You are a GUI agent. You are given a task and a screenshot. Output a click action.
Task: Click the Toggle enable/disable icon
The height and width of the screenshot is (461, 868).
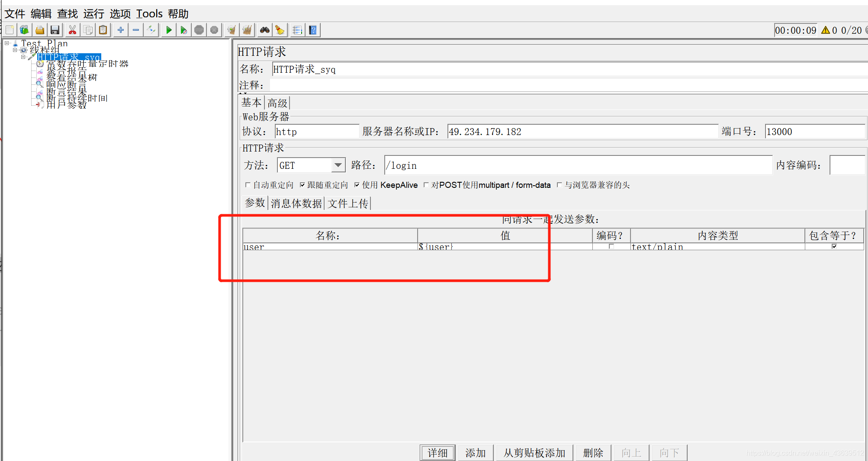coord(151,30)
